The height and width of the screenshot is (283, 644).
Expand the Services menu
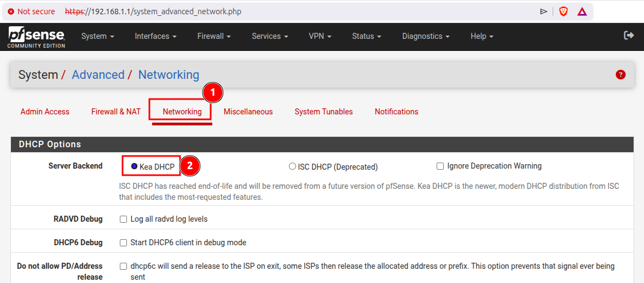pos(270,36)
